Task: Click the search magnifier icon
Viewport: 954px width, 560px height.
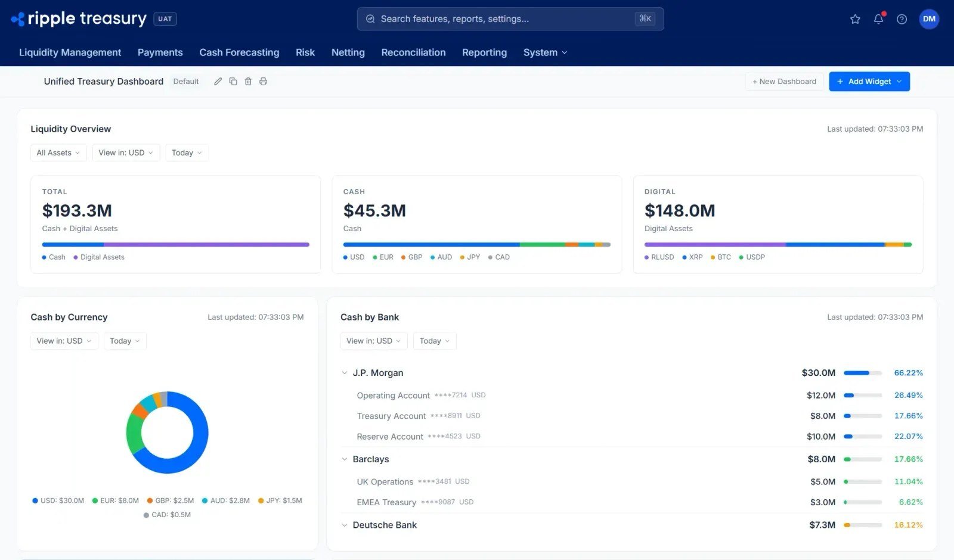Action: point(370,19)
